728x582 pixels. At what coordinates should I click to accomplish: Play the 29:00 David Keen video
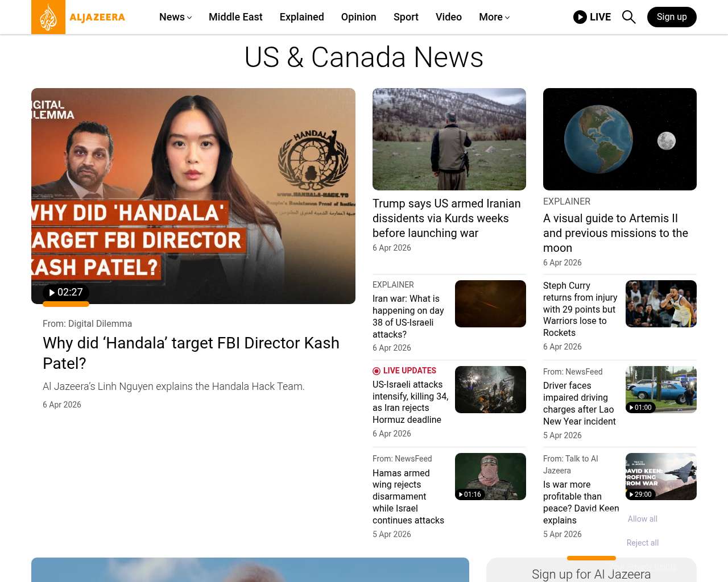pyautogui.click(x=640, y=494)
